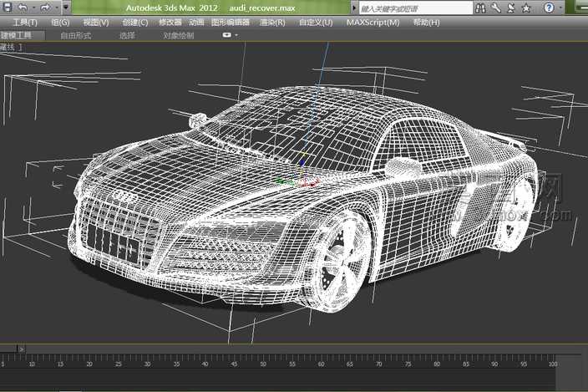Click the timeline at frame 50

(263, 364)
